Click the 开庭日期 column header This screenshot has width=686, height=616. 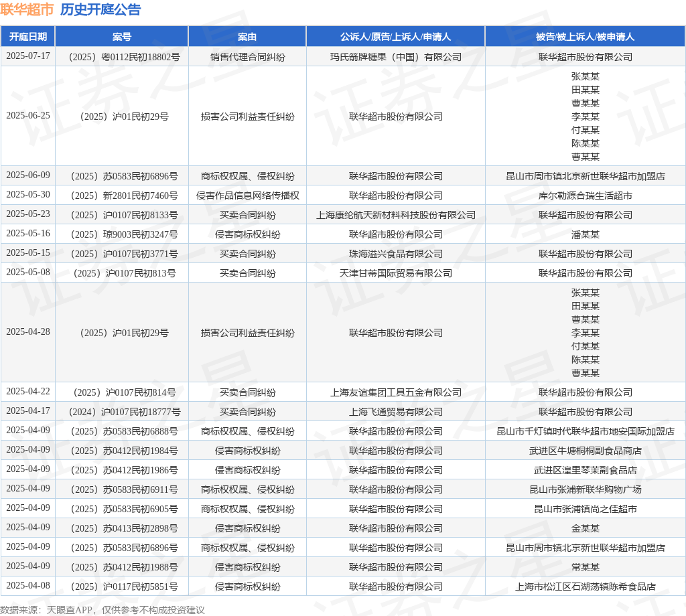(x=28, y=37)
